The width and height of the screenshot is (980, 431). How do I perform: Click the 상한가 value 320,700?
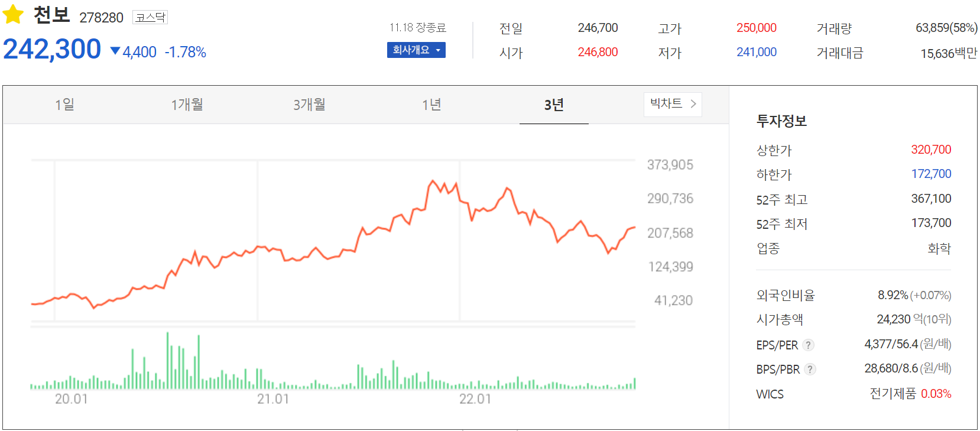click(x=931, y=150)
